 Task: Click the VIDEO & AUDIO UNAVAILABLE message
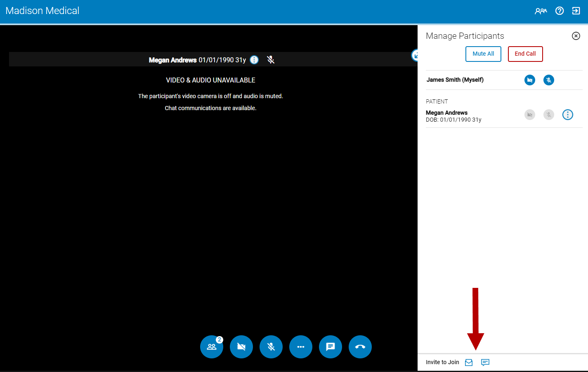(210, 80)
